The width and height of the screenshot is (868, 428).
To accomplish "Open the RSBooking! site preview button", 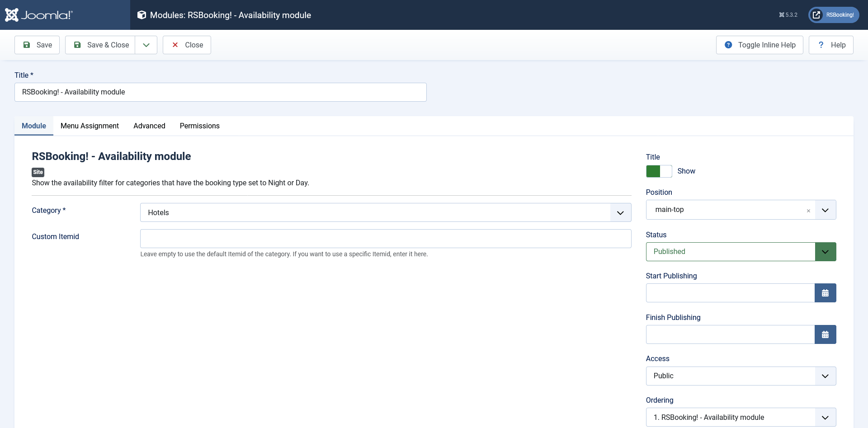I will click(x=834, y=15).
